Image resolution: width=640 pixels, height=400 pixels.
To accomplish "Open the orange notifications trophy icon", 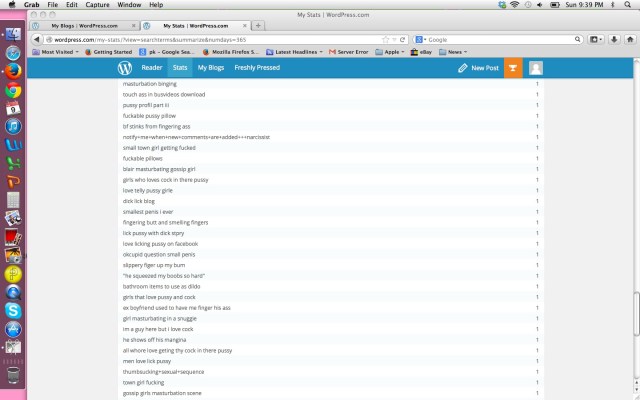I will click(513, 68).
